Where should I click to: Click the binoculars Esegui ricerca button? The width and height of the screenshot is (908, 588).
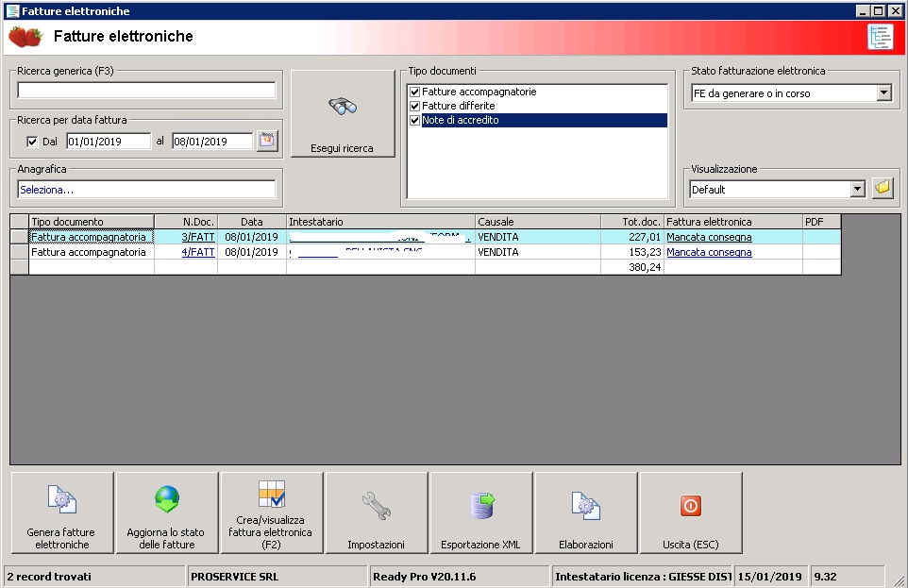pos(343,113)
